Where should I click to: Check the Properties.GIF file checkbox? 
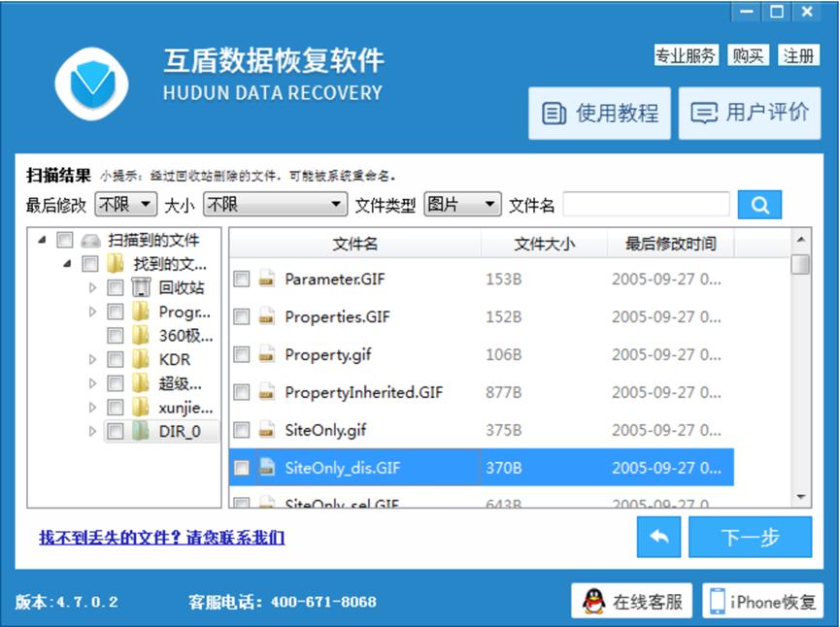click(x=242, y=317)
